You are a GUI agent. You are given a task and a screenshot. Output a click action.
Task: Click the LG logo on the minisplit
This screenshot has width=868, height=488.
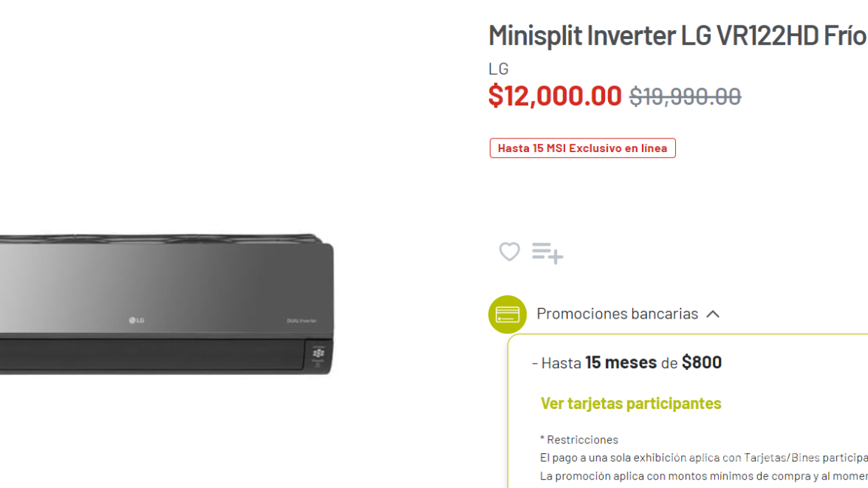tap(136, 320)
